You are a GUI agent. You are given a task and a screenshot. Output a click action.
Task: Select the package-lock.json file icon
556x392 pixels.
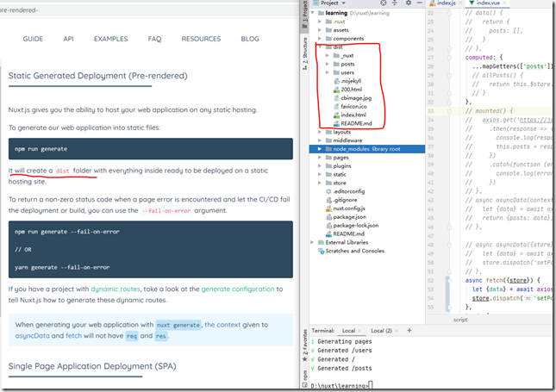point(328,226)
